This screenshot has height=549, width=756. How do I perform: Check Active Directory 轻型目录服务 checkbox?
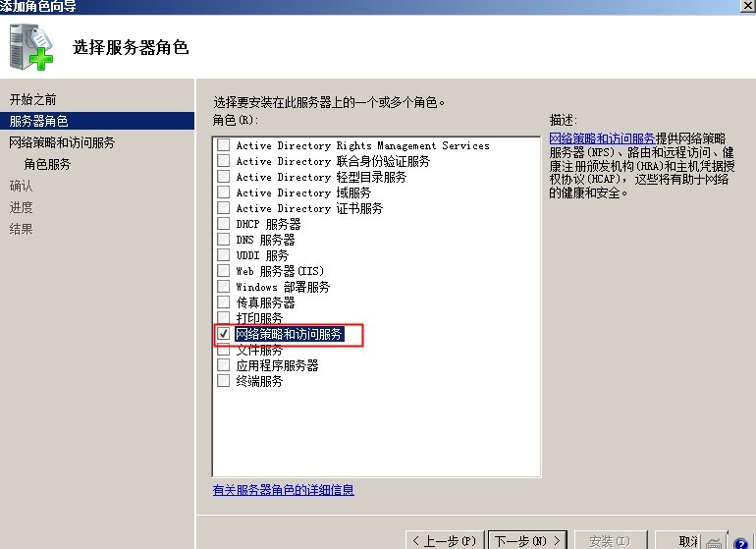click(223, 177)
